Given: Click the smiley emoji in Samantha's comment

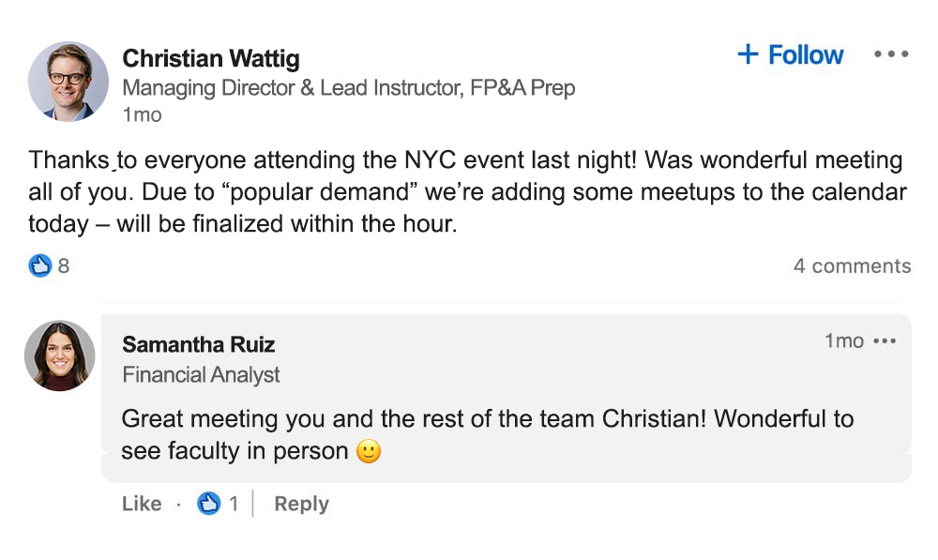Looking at the screenshot, I should coord(369,452).
